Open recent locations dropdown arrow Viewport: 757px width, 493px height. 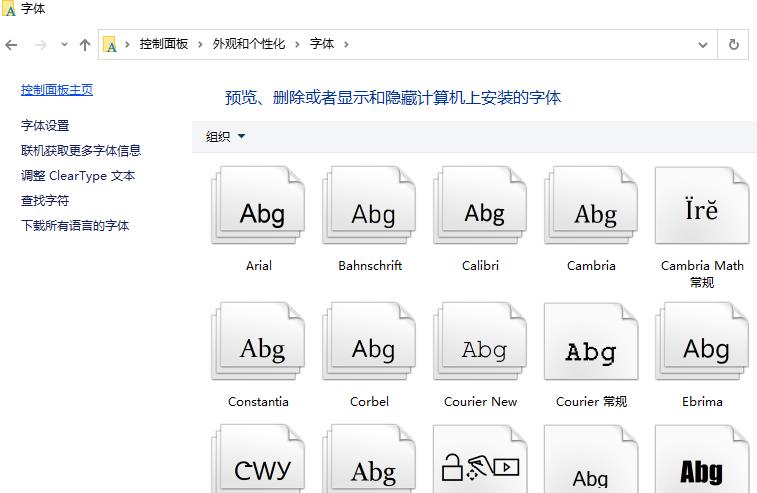pos(64,44)
